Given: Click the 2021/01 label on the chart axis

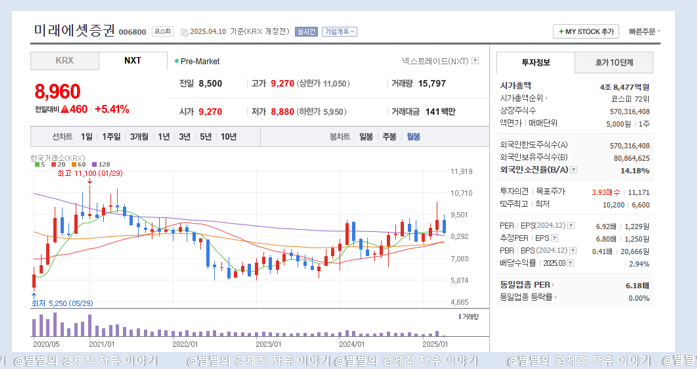Looking at the screenshot, I should (x=101, y=344).
